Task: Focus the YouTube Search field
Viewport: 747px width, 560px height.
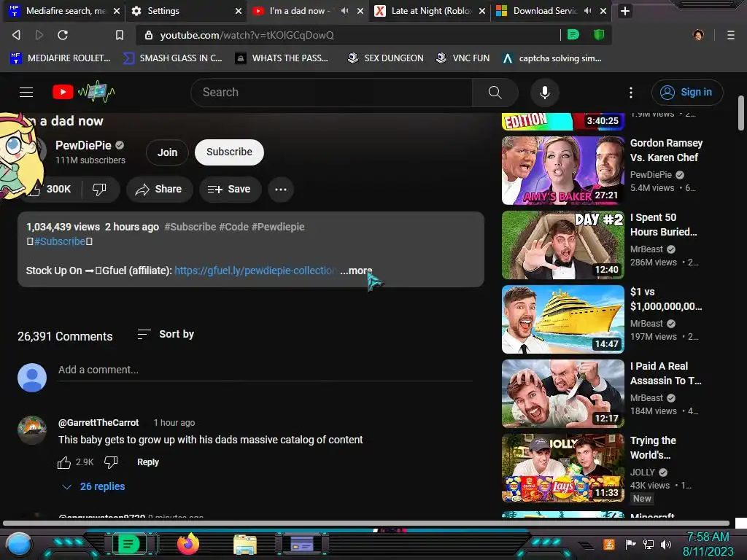Action: pos(332,93)
